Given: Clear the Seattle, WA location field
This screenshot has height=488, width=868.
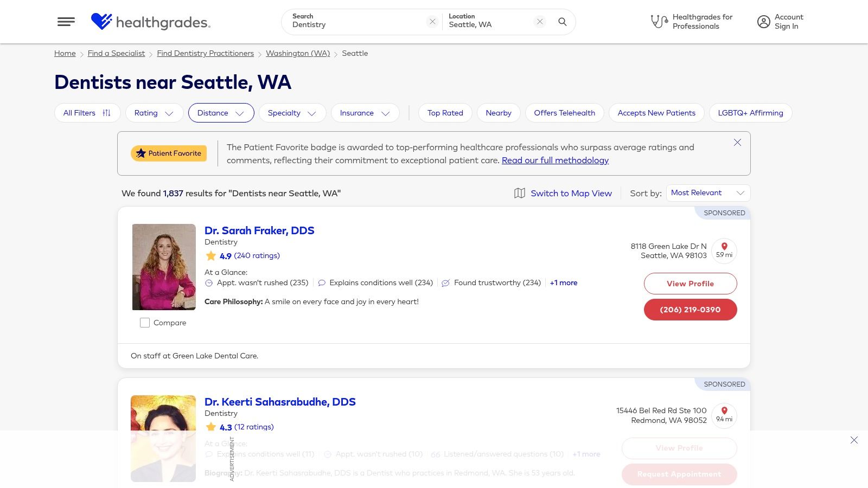Looking at the screenshot, I should [539, 21].
